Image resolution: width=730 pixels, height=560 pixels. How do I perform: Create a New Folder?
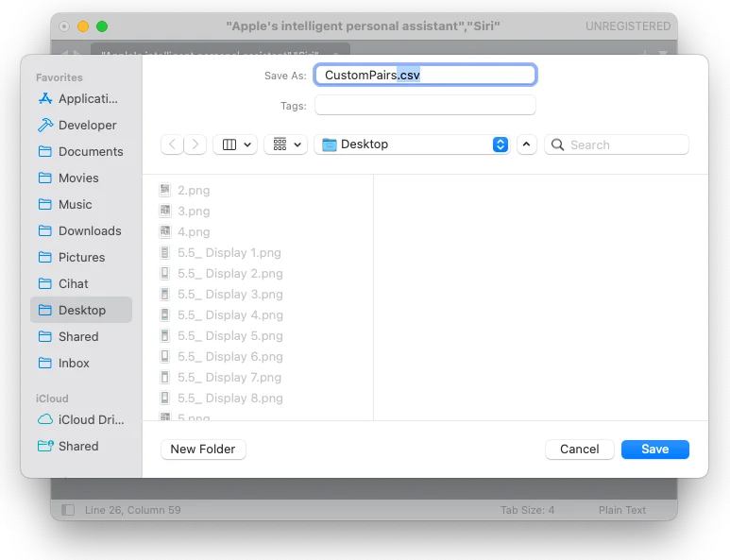pos(203,450)
